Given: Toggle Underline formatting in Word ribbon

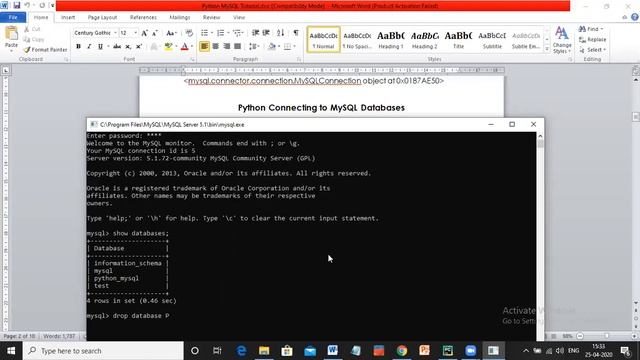Looking at the screenshot, I should coord(100,47).
